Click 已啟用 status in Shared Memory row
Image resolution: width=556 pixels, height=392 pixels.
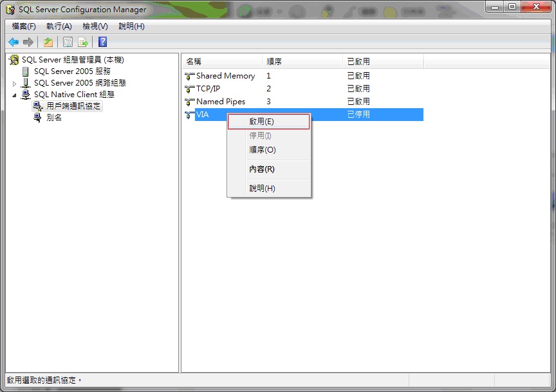pyautogui.click(x=358, y=76)
